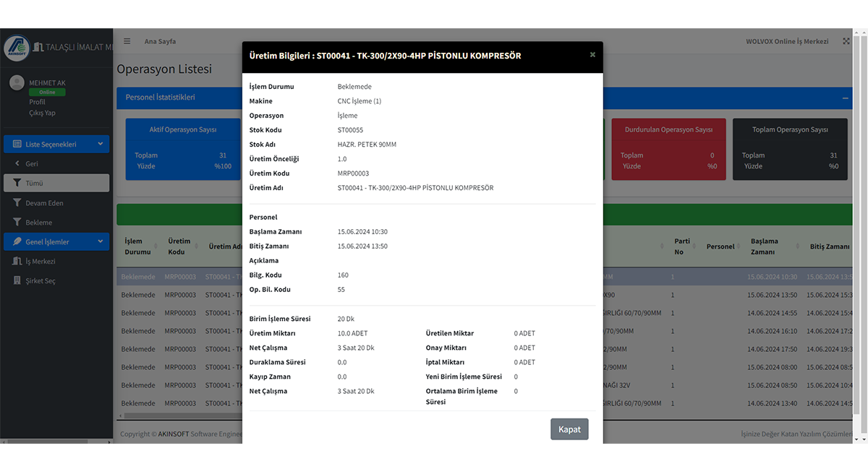
Task: Open the Ana Sayfa tab
Action: click(160, 41)
